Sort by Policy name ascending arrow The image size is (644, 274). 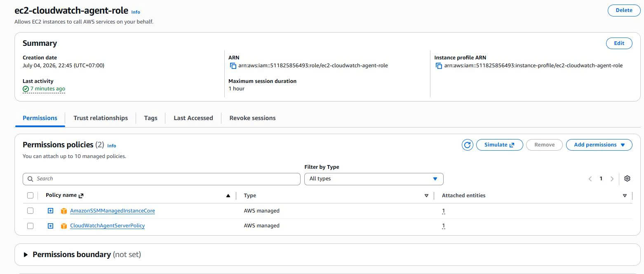(x=228, y=196)
